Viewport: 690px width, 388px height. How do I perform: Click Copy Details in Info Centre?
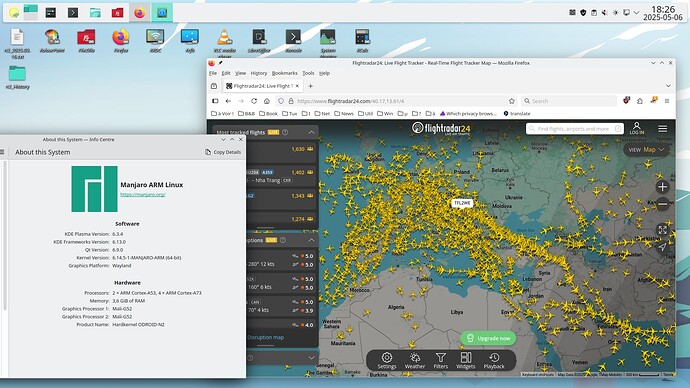223,152
